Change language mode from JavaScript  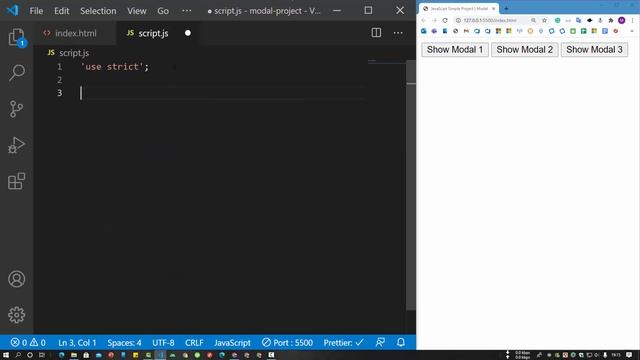click(x=232, y=342)
